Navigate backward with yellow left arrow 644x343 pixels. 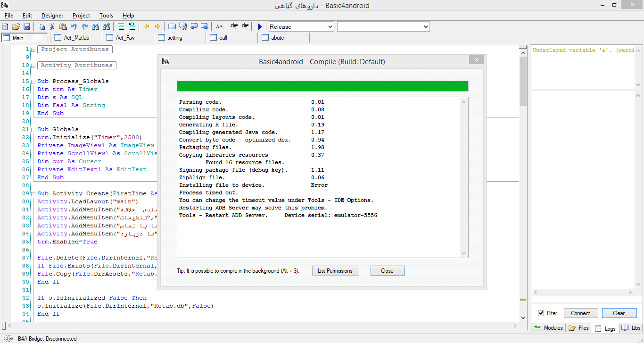point(147,27)
